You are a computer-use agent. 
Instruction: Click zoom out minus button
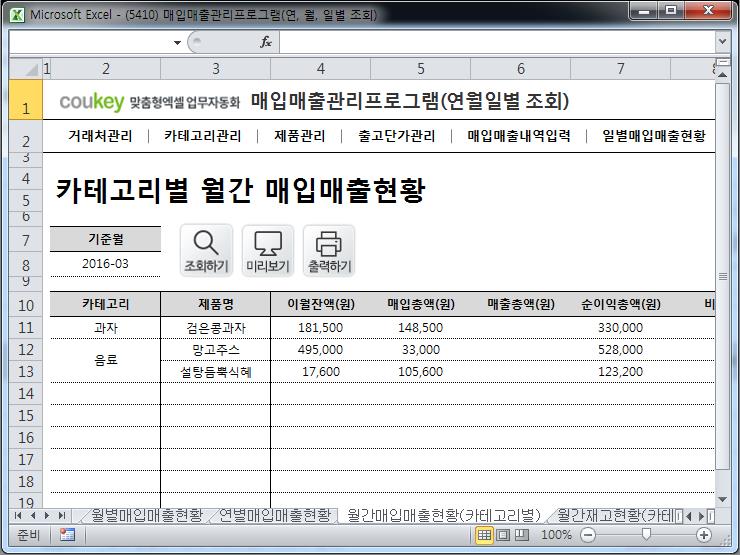click(x=588, y=535)
